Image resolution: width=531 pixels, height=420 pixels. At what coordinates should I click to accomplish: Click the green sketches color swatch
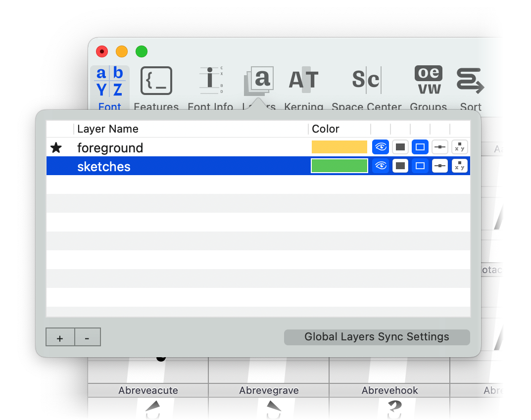[x=339, y=166]
